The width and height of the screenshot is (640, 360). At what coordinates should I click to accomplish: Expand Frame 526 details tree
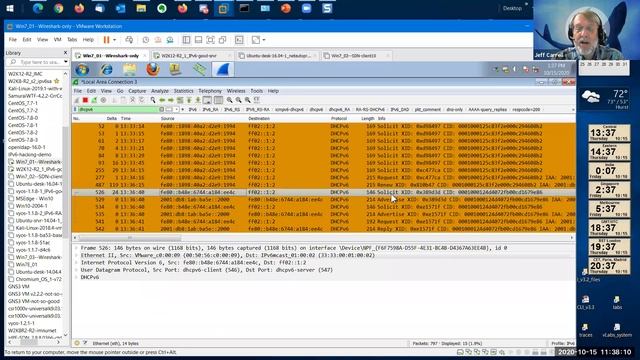pyautogui.click(x=76, y=248)
